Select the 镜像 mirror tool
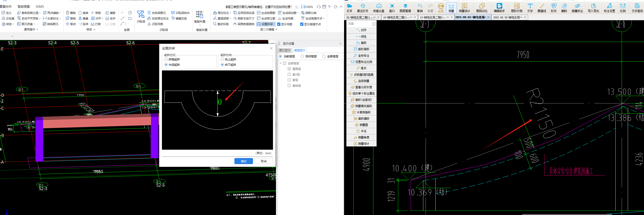The height and width of the screenshot is (215, 644). coord(83,18)
